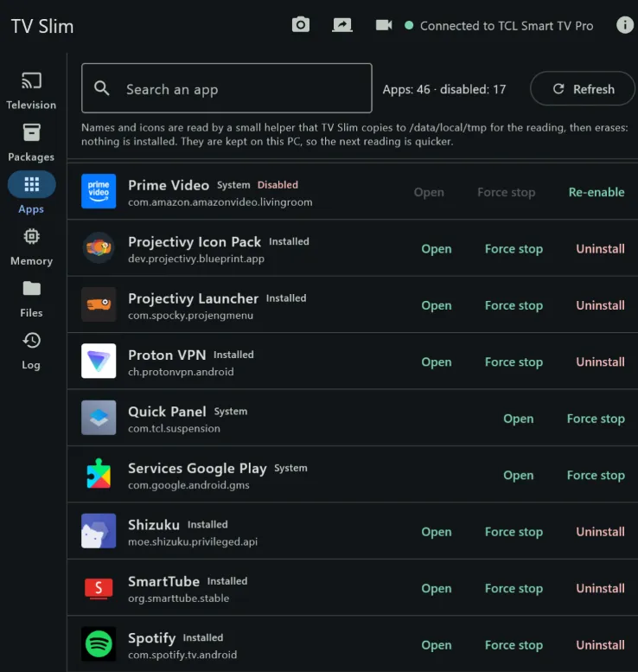Click the Projectivy Launcher app icon
Screen dimensions: 638x672
99,304
